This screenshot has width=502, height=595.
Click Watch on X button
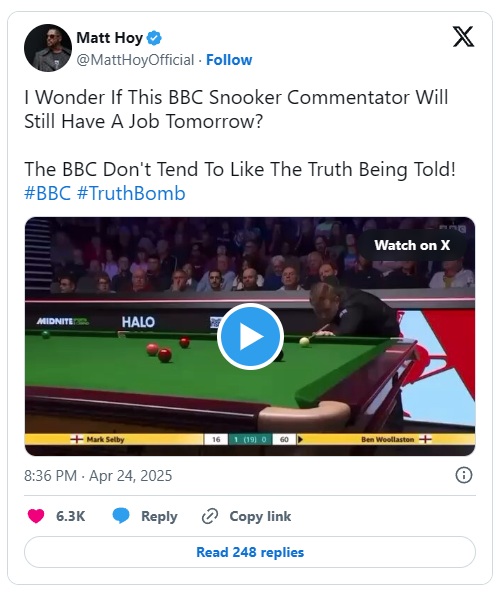tap(412, 245)
